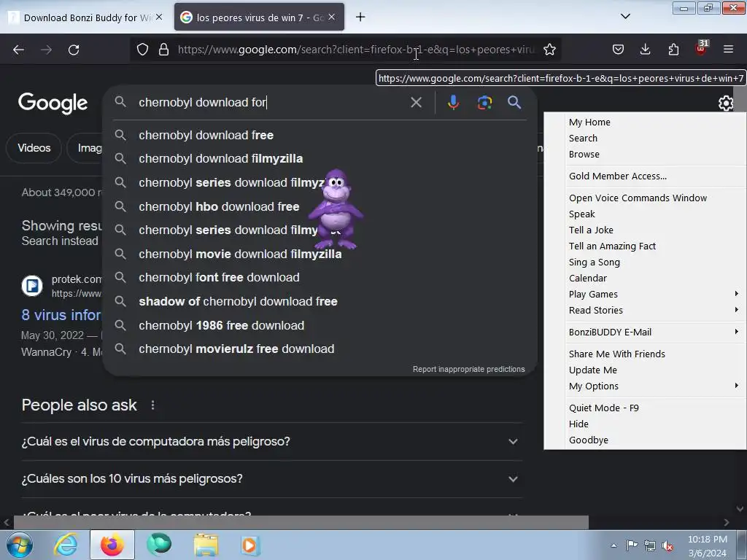Choose Open Voice Commands Window
The width and height of the screenshot is (747, 560).
click(646, 198)
